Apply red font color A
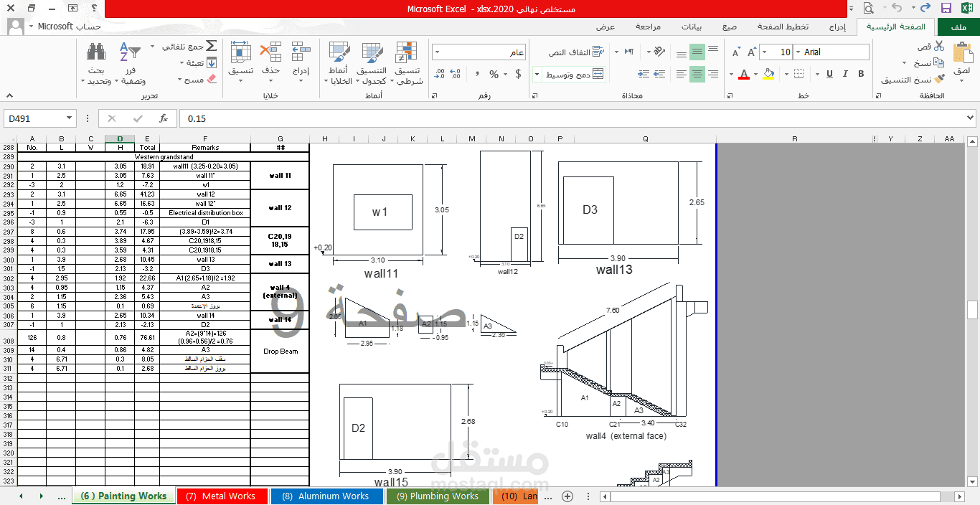This screenshot has height=505, width=980. click(744, 74)
